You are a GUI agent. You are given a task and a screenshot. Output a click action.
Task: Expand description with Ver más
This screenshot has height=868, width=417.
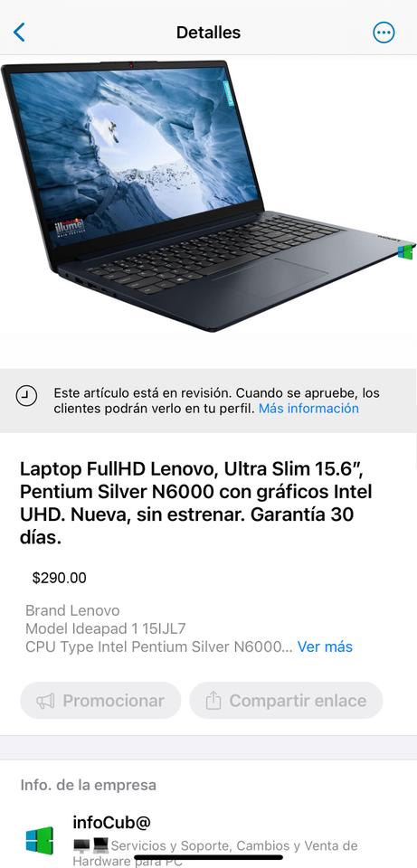coord(325,646)
